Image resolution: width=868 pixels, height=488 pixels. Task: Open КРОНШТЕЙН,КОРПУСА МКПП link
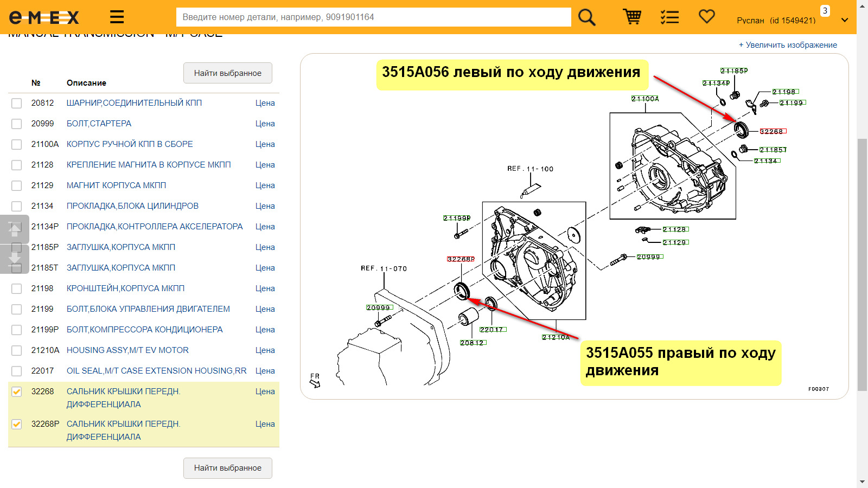coord(125,288)
